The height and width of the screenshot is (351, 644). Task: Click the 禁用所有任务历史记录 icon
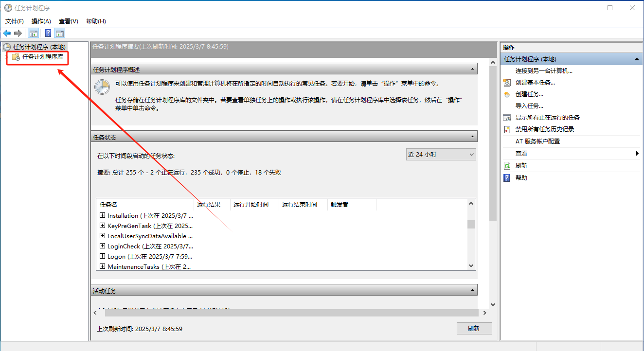(x=507, y=129)
